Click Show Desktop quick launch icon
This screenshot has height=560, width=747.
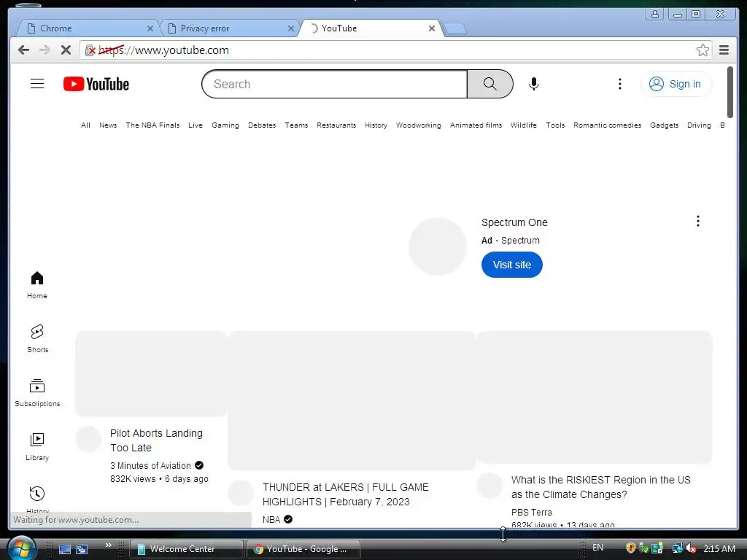[x=65, y=549]
